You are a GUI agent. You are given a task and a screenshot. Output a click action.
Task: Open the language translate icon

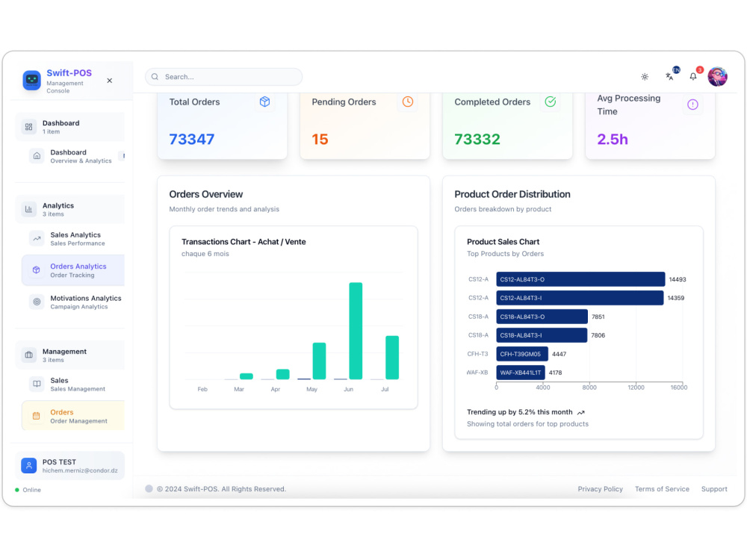tap(670, 76)
